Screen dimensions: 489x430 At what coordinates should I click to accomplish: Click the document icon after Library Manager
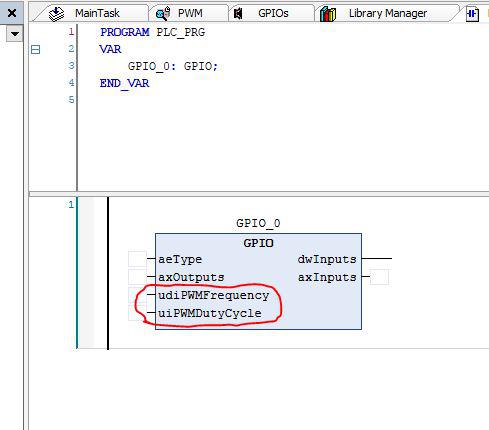click(472, 14)
